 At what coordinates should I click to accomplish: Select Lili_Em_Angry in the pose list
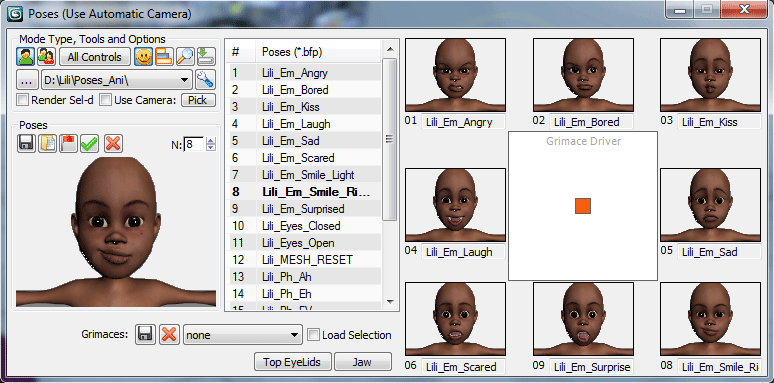pos(304,73)
